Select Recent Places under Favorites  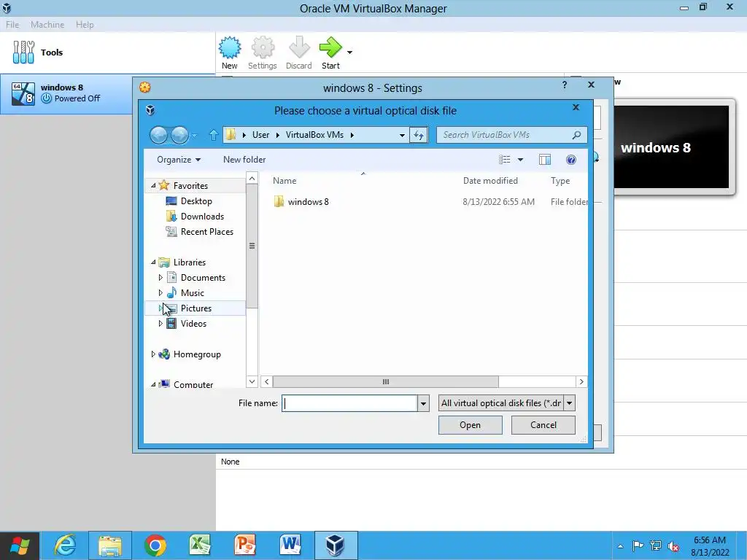[x=206, y=231]
